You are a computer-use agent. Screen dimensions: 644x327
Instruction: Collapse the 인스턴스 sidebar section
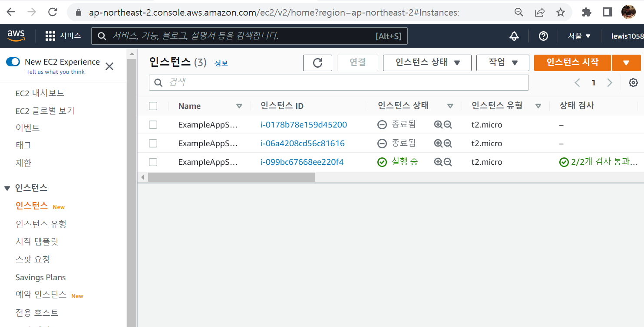coord(7,188)
